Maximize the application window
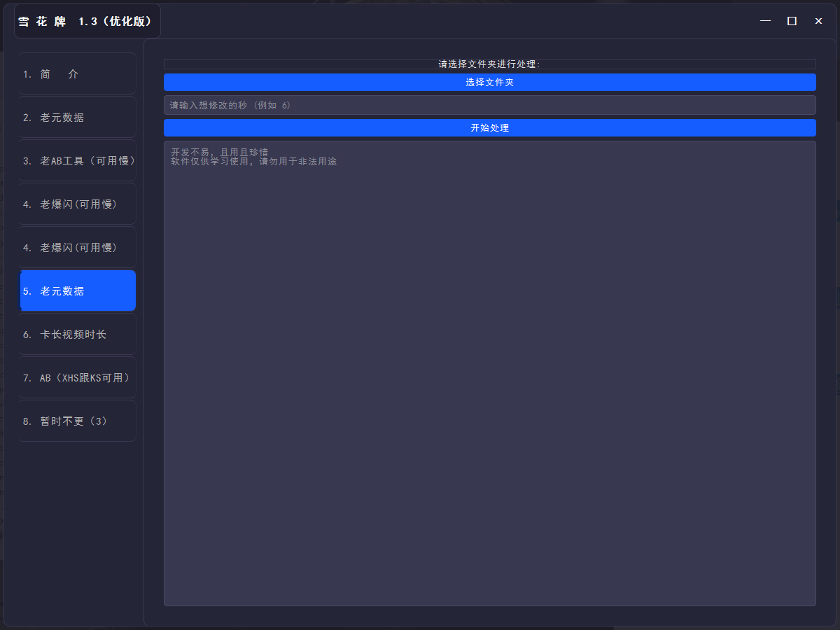Viewport: 840px width, 630px height. click(x=792, y=21)
